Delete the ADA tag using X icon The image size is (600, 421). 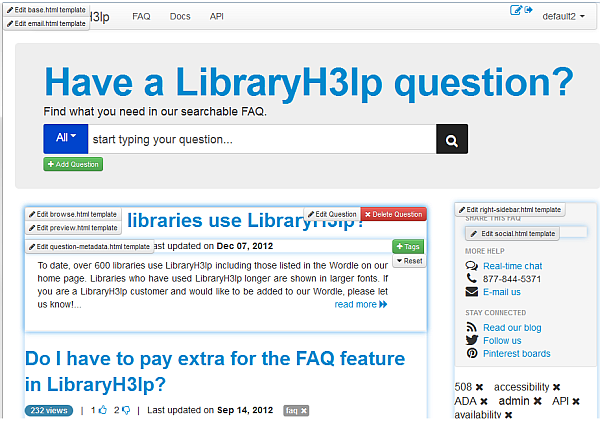484,401
